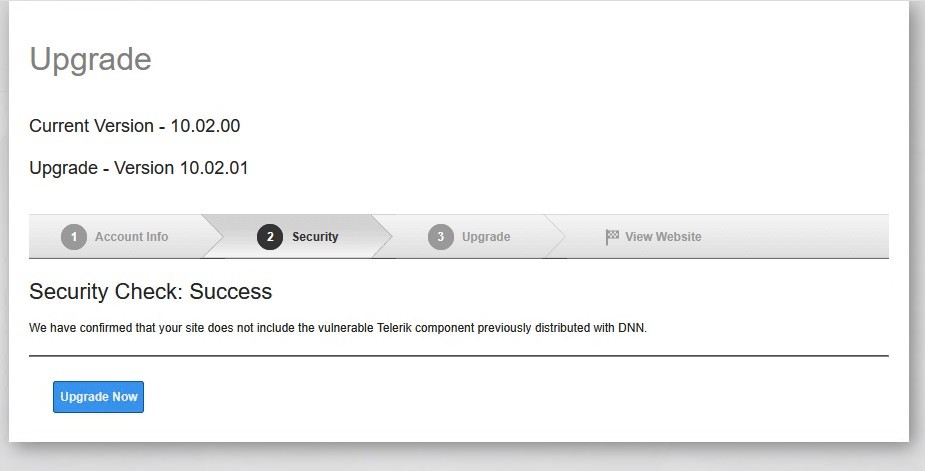Click the large Upgrade page heading
This screenshot has height=471, width=925.
tap(90, 59)
